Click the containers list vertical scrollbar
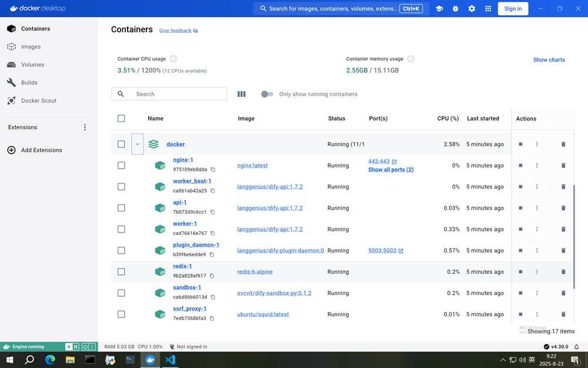 (x=574, y=237)
